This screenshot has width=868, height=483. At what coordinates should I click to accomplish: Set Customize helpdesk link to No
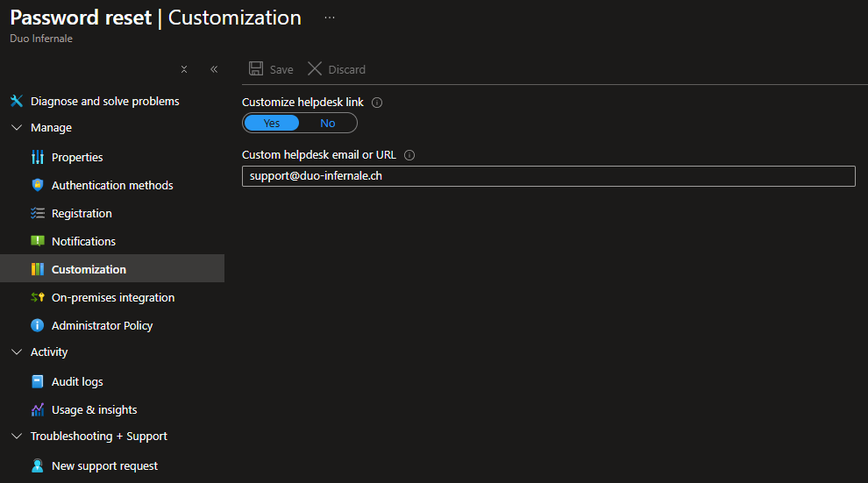(327, 124)
